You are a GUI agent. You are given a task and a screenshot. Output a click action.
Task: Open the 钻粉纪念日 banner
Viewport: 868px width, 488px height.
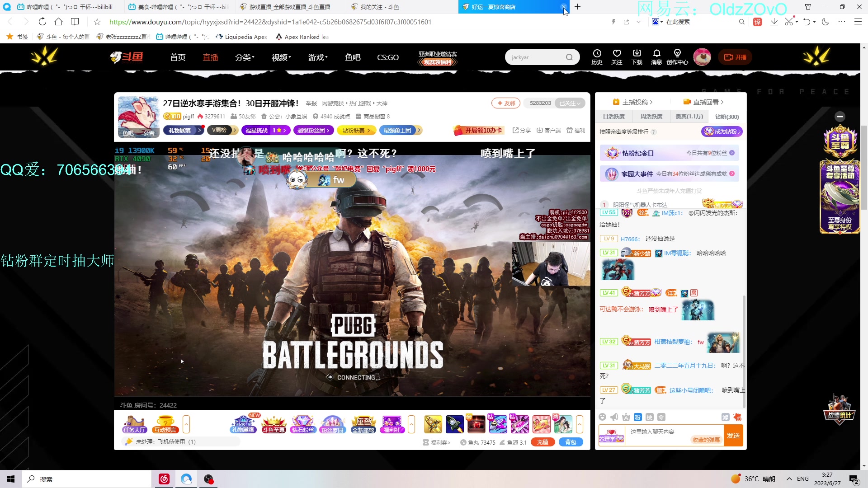coord(670,153)
